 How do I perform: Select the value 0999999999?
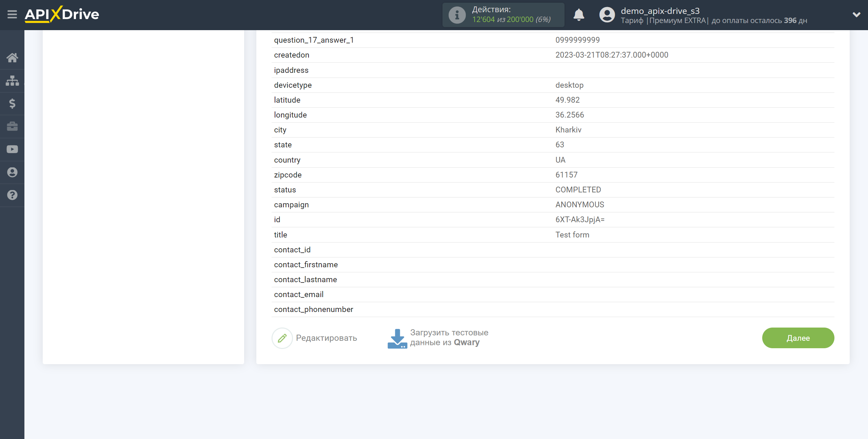point(577,40)
